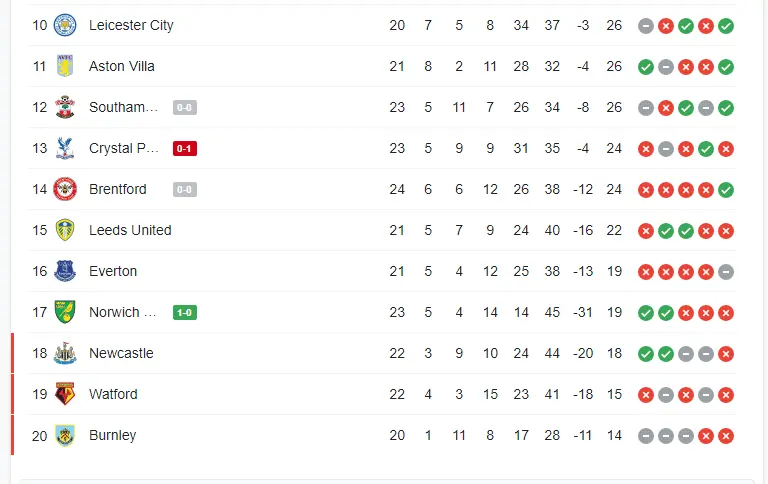Screen dimensions: 768x484
Task: Click the Norwich club crest
Action: pyautogui.click(x=65, y=312)
